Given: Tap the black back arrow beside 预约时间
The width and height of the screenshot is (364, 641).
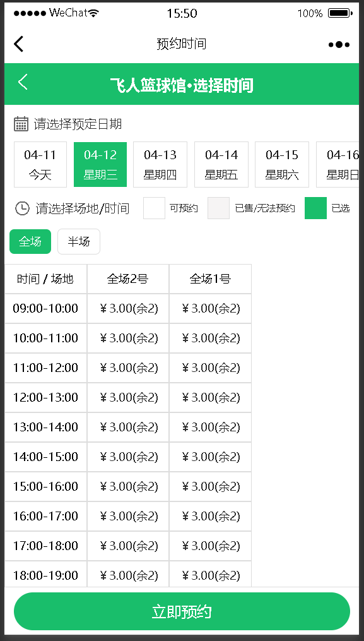Looking at the screenshot, I should [x=19, y=44].
